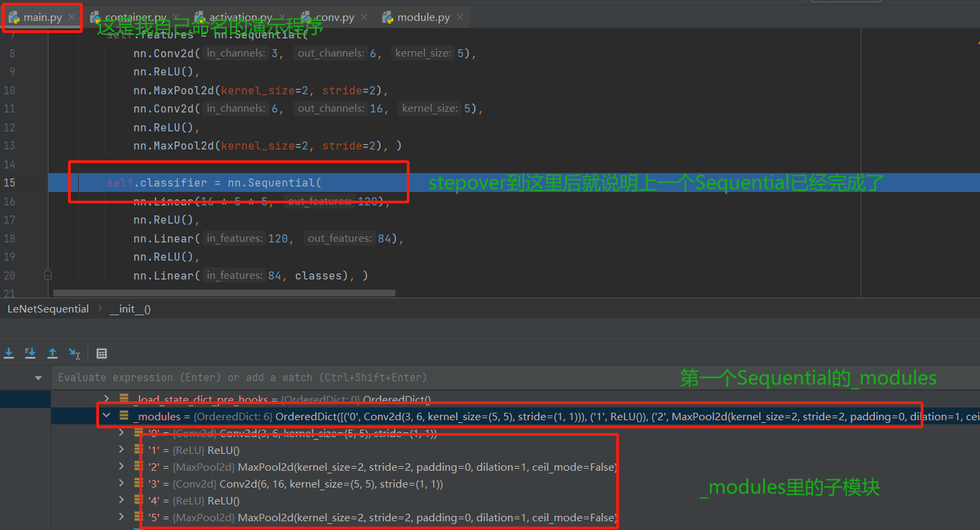Click the Python file icon on module.py tab
Image resolution: width=980 pixels, height=530 pixels.
tap(388, 17)
